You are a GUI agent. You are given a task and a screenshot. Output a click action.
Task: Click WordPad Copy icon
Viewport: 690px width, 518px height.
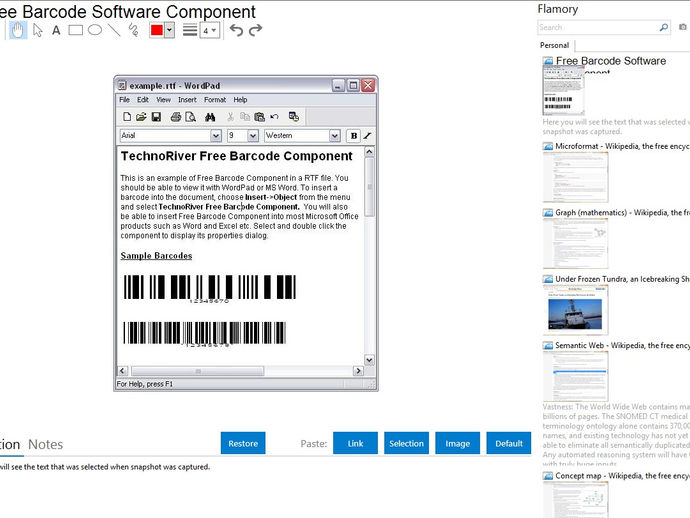tap(245, 117)
